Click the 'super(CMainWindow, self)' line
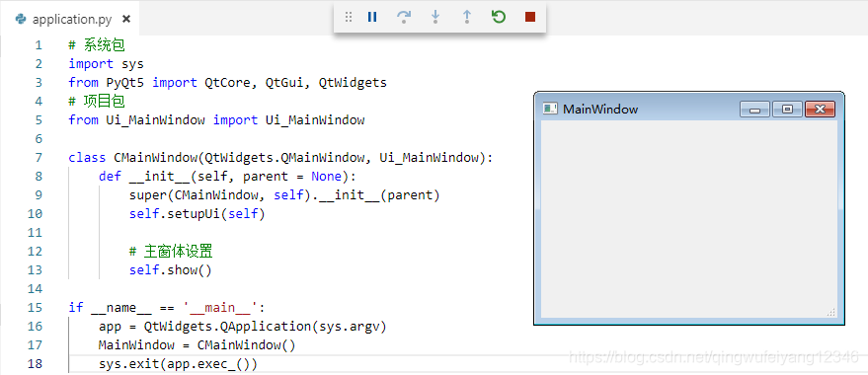868x375 pixels. [x=284, y=195]
